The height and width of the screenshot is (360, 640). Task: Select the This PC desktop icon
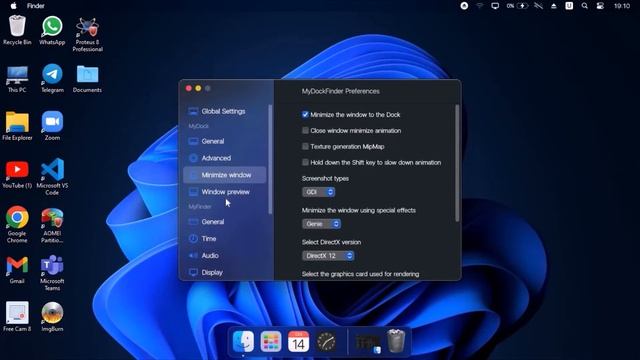pyautogui.click(x=17, y=79)
